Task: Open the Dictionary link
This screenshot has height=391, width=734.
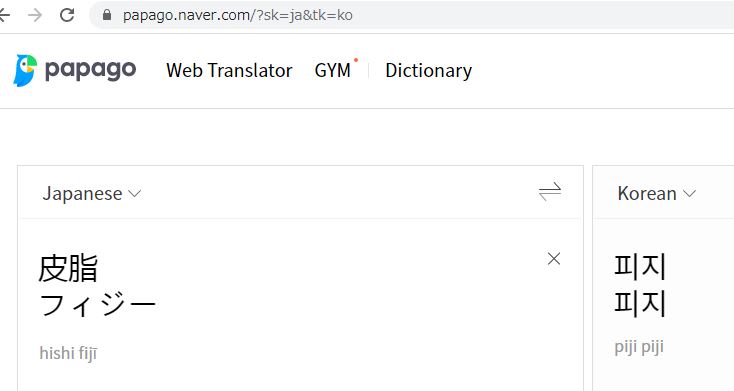Action: coord(428,70)
